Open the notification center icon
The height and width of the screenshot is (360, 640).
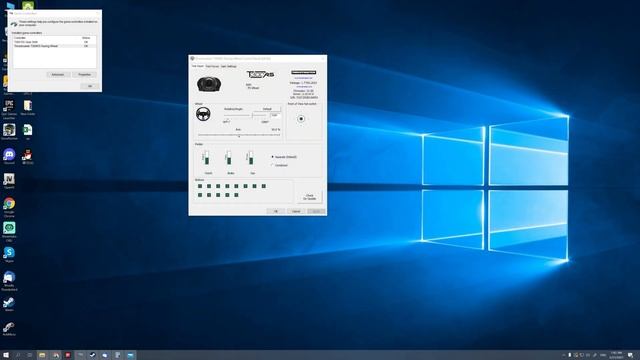pyautogui.click(x=631, y=355)
